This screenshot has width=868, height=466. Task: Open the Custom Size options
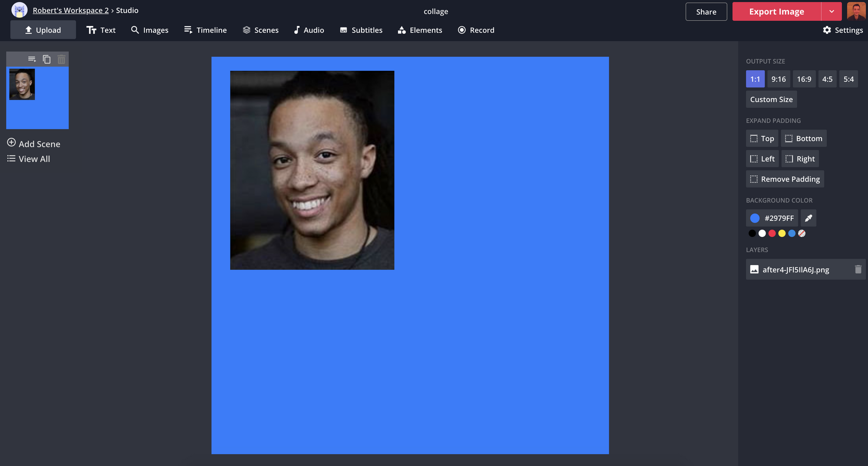(771, 99)
